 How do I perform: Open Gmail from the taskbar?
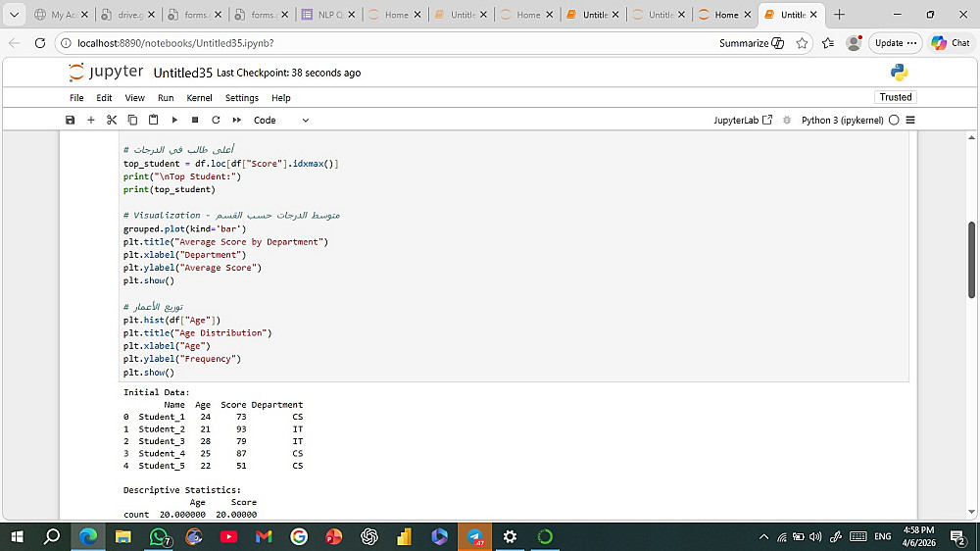pyautogui.click(x=264, y=536)
